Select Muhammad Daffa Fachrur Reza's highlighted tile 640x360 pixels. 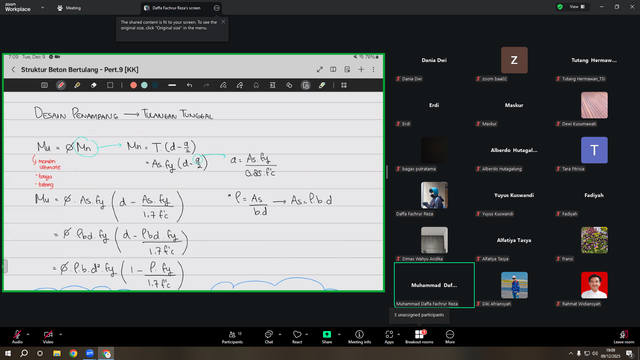coord(434,285)
